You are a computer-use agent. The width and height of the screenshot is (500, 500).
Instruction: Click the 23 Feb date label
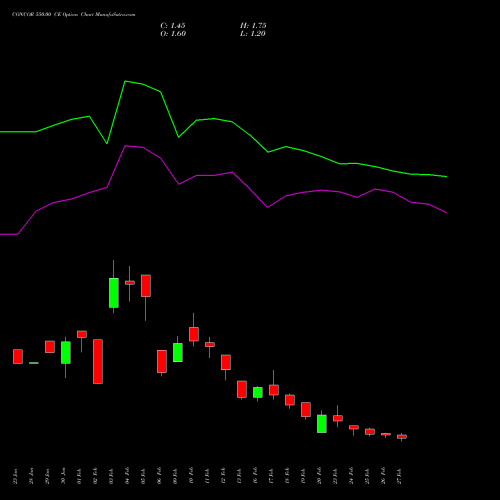(335, 476)
